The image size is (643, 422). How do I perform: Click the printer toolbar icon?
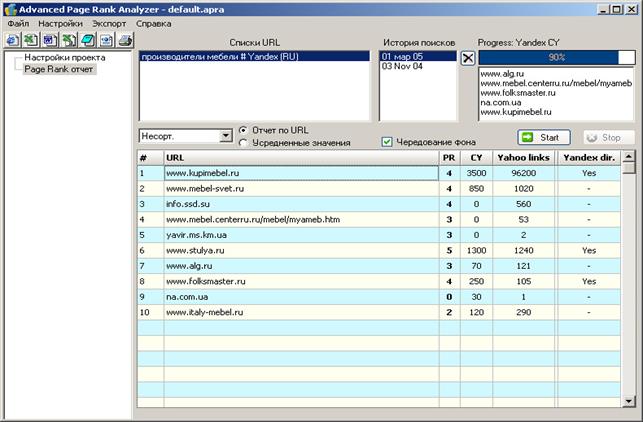[x=125, y=40]
